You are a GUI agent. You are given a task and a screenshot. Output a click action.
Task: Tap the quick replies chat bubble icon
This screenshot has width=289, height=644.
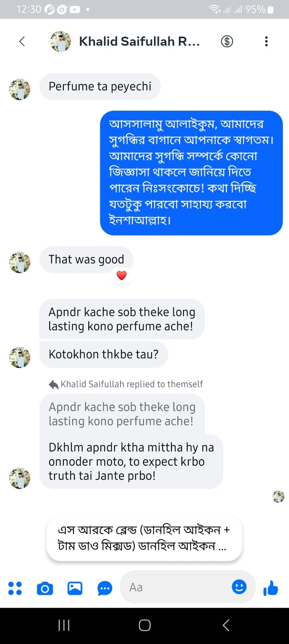tap(105, 588)
